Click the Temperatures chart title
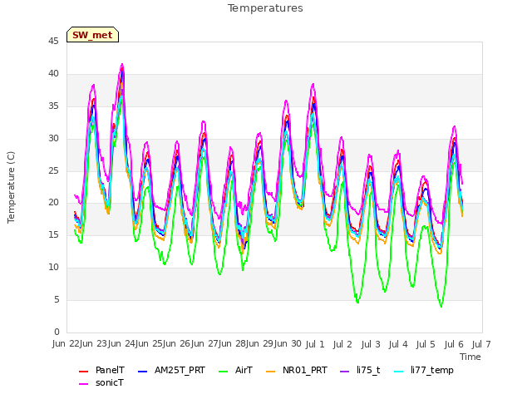This screenshot has width=532, height=399. (265, 8)
